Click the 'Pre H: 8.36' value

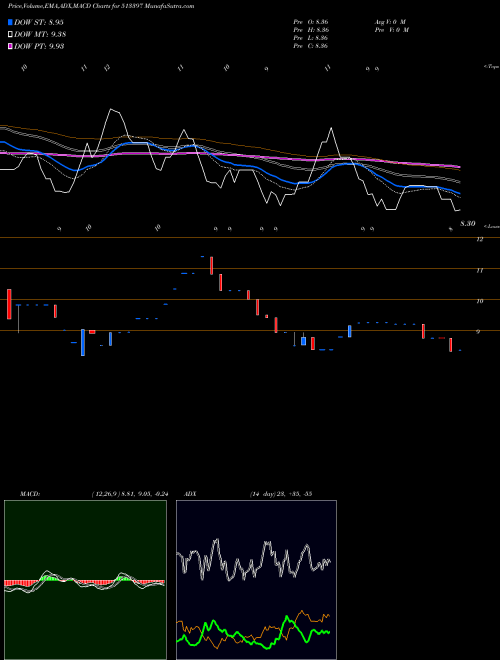311,30
